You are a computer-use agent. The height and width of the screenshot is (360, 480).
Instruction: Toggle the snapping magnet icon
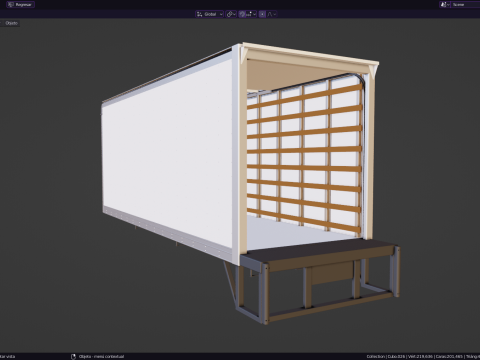pyautogui.click(x=242, y=14)
